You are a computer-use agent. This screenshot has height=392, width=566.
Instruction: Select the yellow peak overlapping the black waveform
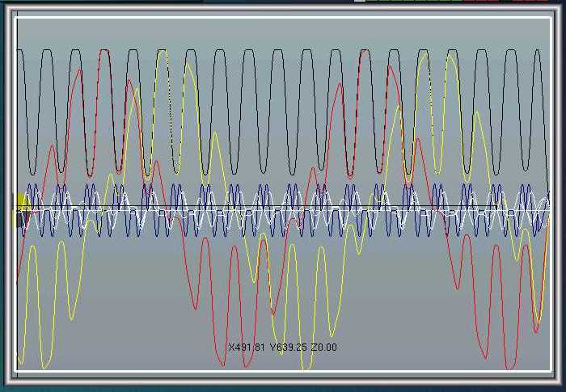[x=163, y=52]
